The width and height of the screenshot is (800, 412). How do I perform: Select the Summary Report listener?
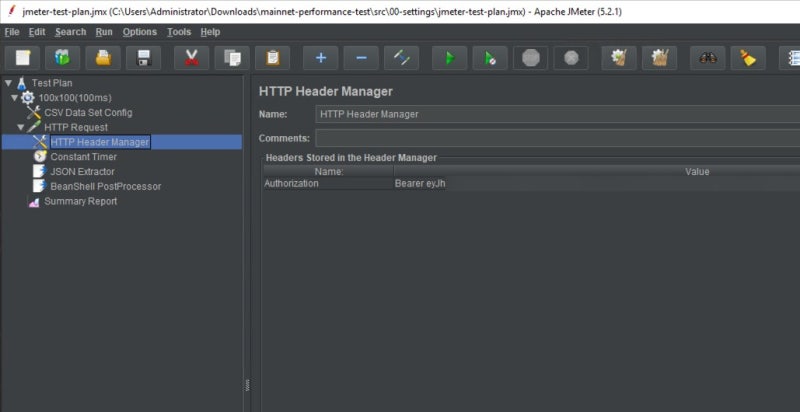(x=81, y=201)
